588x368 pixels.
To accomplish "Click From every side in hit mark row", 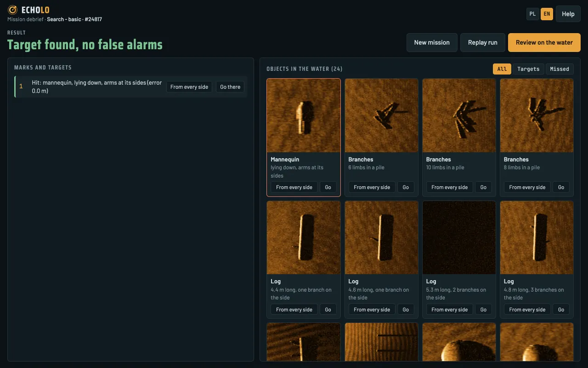I will [x=189, y=87].
